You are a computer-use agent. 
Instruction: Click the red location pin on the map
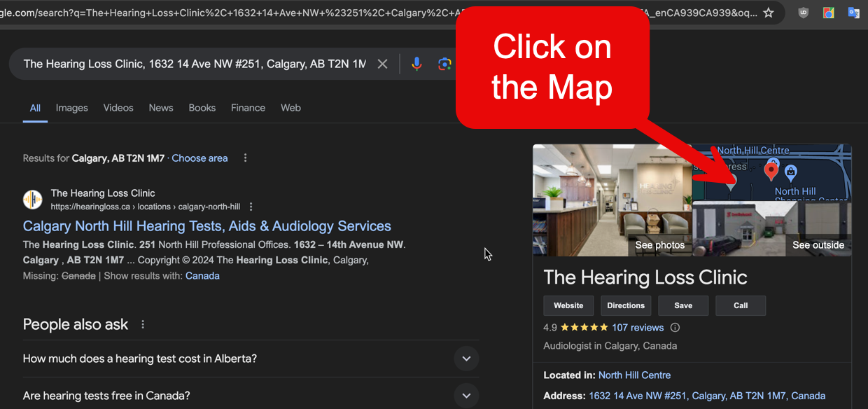point(771,170)
